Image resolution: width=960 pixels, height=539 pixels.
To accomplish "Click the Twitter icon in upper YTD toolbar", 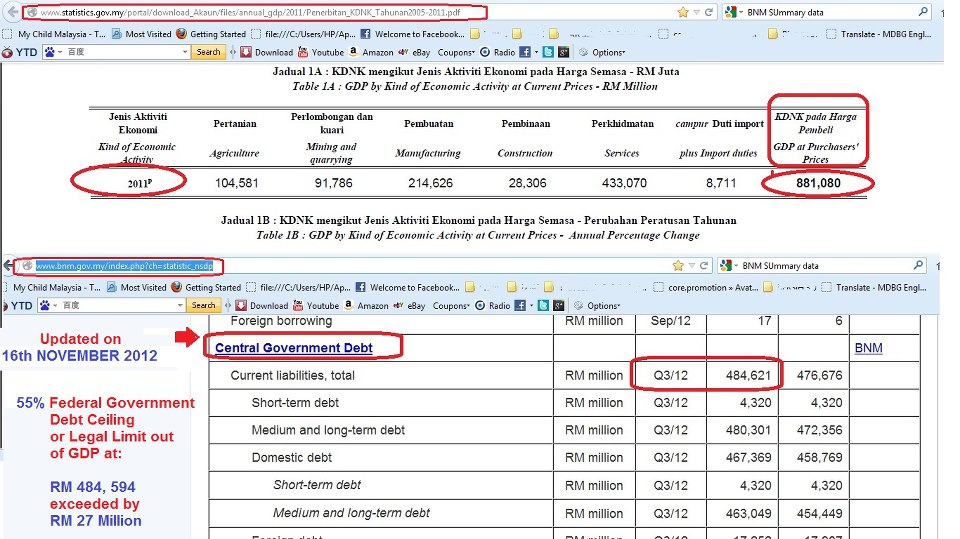I will coord(548,53).
